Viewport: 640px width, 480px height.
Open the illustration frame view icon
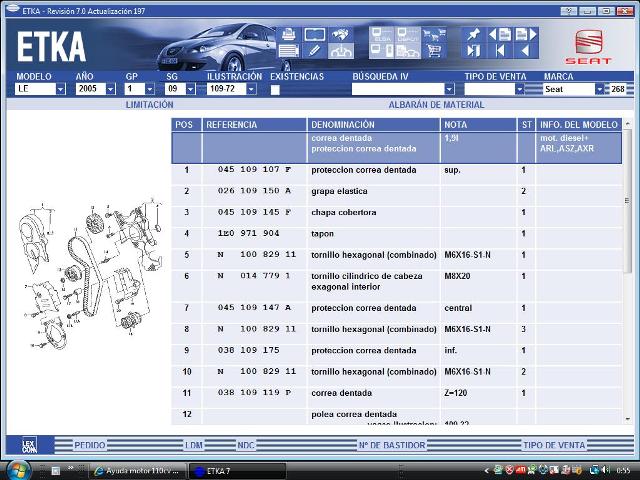coord(315,34)
